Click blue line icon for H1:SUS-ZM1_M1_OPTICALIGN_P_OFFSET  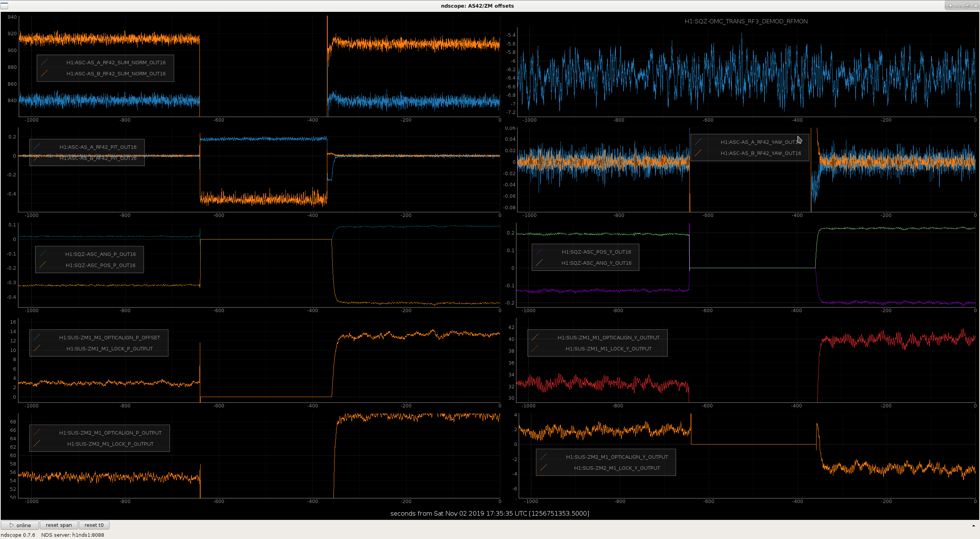coord(37,337)
